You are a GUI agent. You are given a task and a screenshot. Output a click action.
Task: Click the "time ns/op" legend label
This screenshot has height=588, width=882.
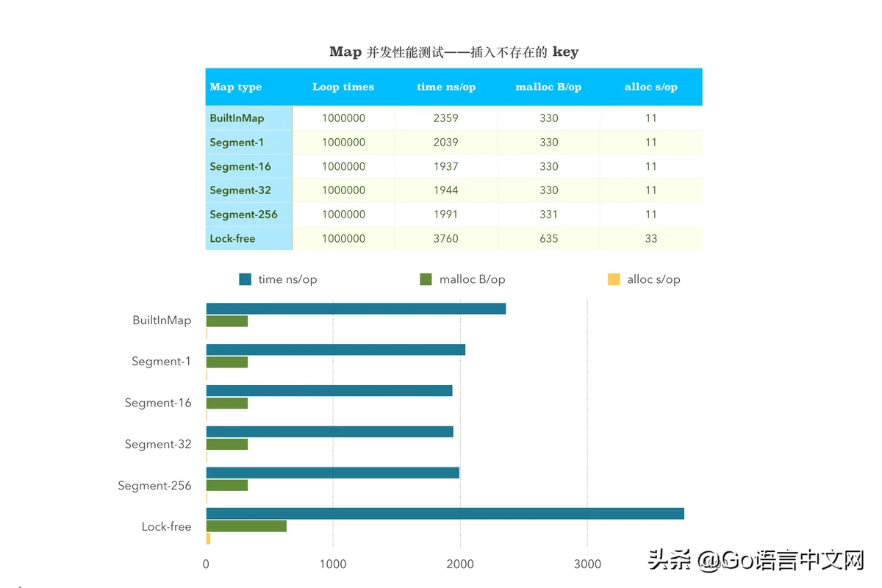(x=288, y=279)
